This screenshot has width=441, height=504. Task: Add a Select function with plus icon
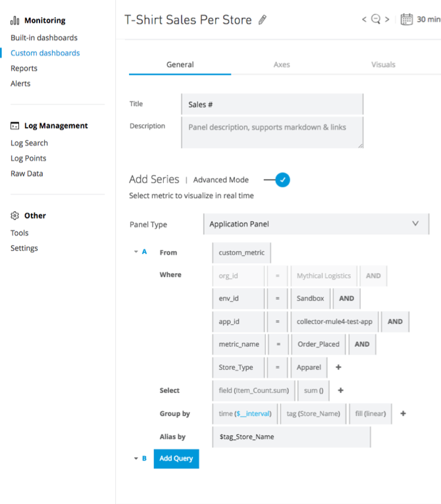click(x=340, y=390)
